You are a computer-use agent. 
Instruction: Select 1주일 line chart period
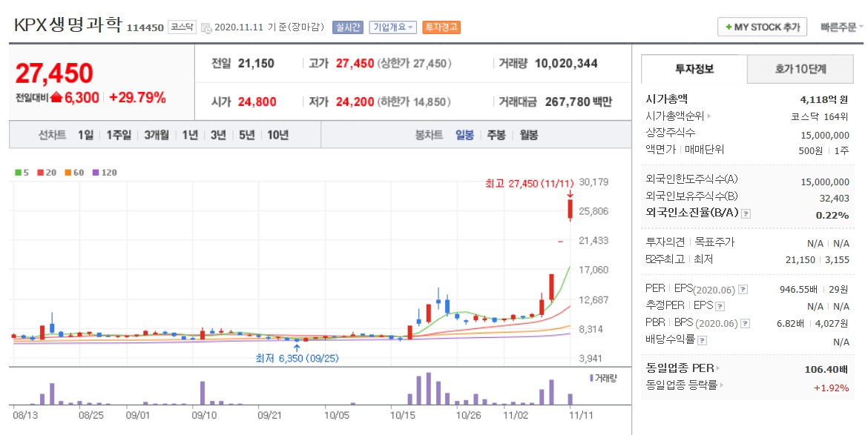pyautogui.click(x=119, y=135)
